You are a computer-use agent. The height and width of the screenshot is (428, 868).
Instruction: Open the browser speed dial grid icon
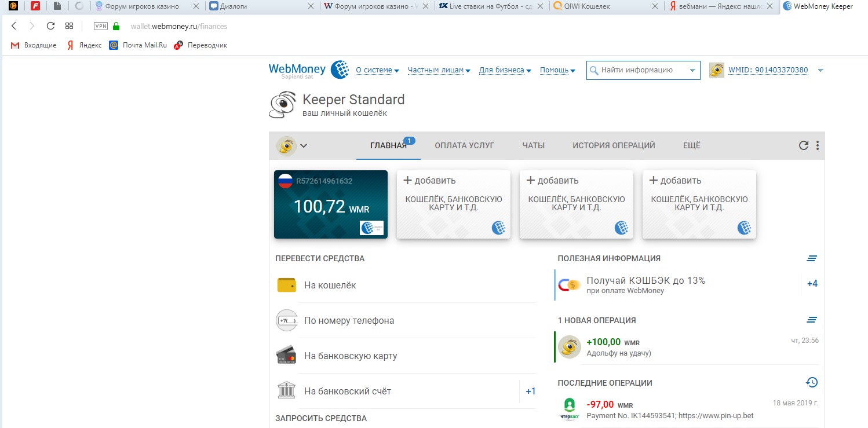(69, 26)
